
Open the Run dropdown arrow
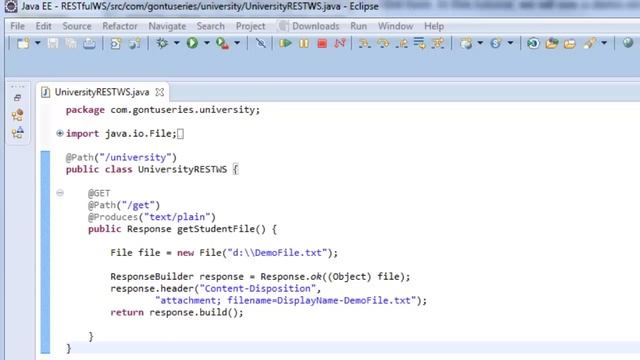coord(207,43)
